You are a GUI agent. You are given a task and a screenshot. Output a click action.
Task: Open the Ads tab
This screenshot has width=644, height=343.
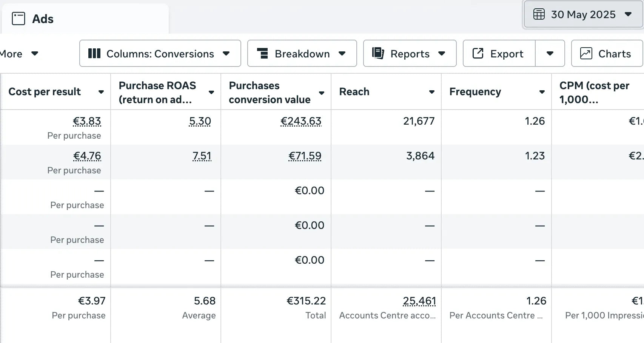[x=43, y=19]
